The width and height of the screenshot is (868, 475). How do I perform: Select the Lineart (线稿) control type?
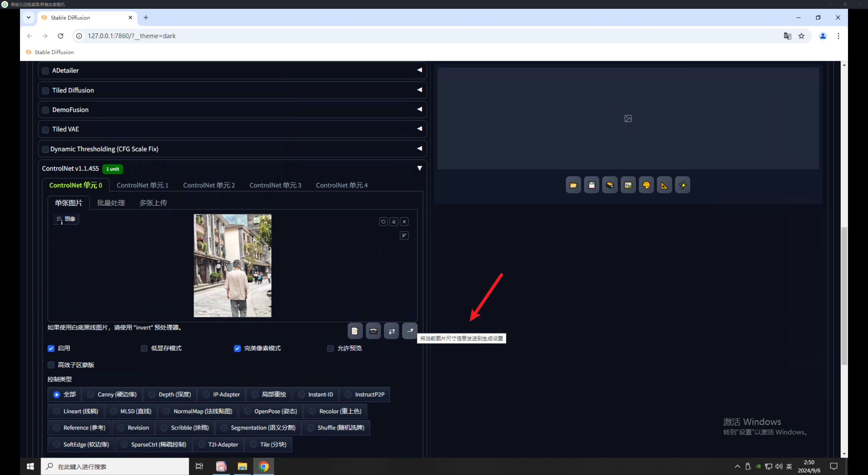tap(76, 411)
